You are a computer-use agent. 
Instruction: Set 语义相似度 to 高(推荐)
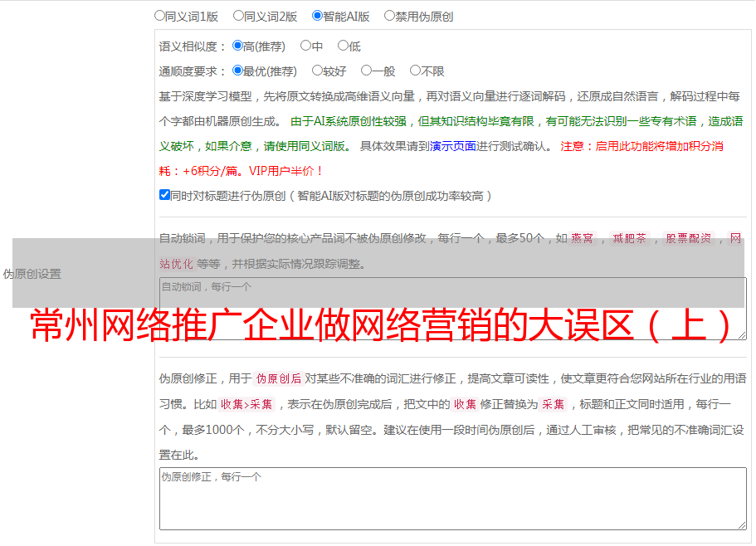click(237, 46)
